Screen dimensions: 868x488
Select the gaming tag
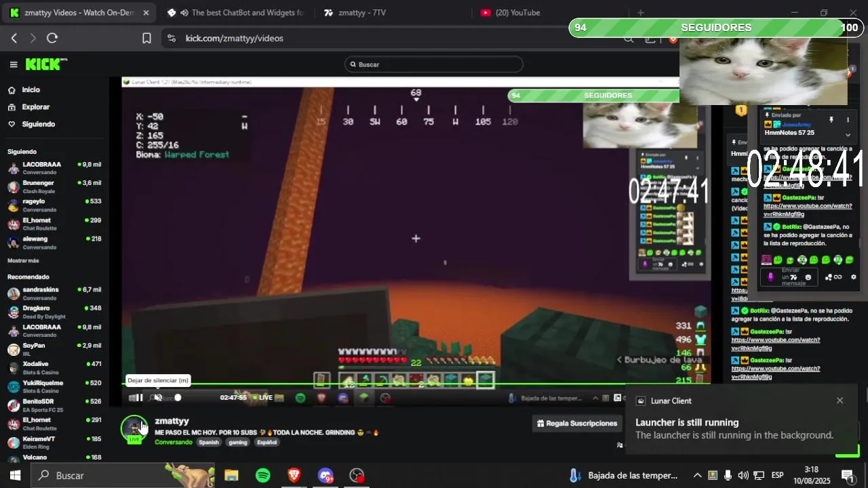click(x=238, y=443)
